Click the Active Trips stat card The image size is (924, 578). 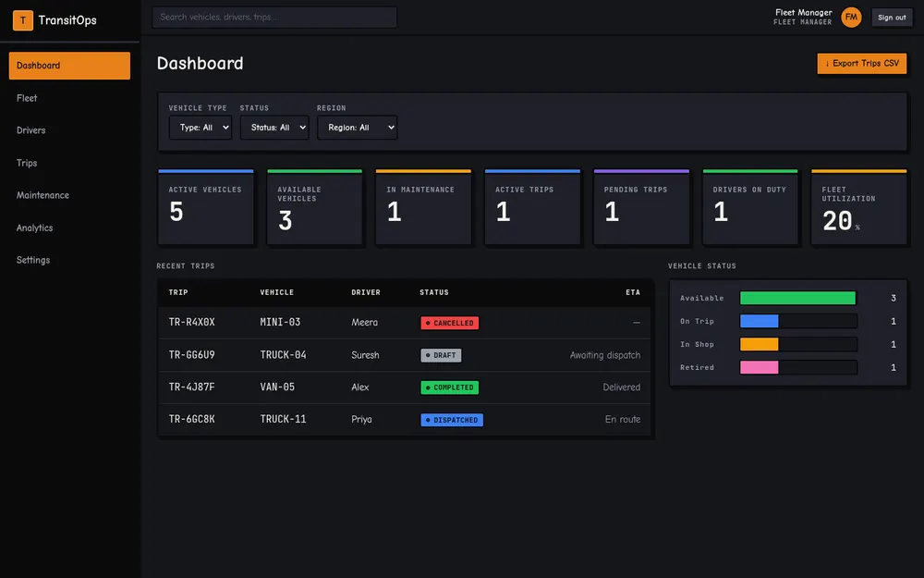click(532, 207)
